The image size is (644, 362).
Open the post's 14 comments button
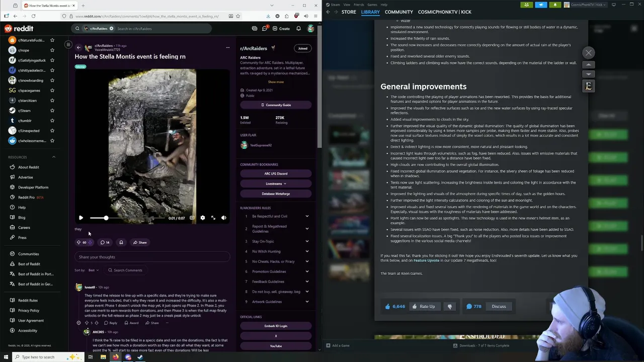pos(105,242)
